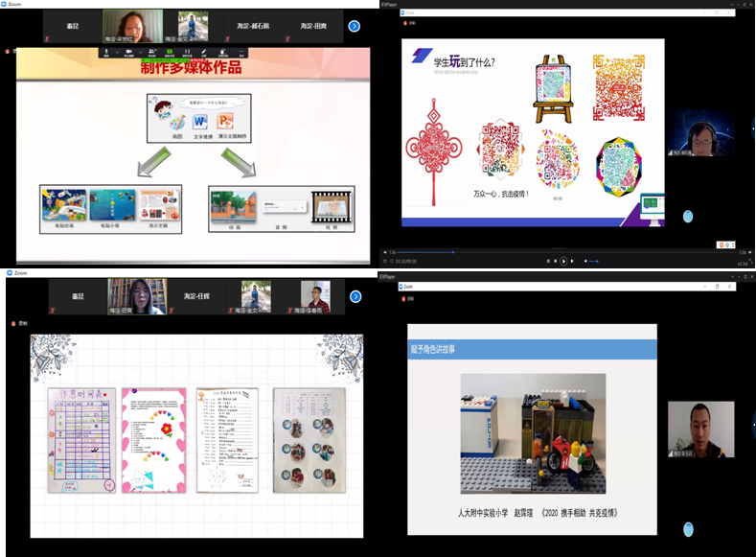Image resolution: width=756 pixels, height=557 pixels.
Task: Click the presenter webcam with headset in top-right
Action: pyautogui.click(x=701, y=133)
